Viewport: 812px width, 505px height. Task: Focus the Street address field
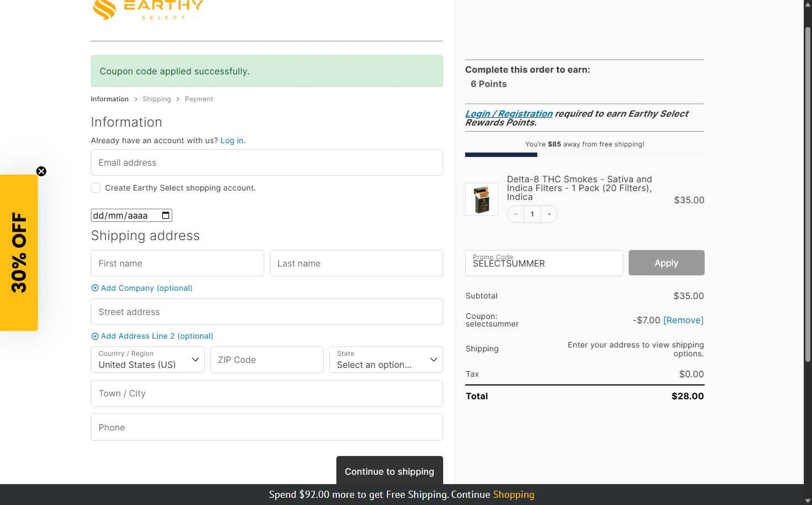267,312
